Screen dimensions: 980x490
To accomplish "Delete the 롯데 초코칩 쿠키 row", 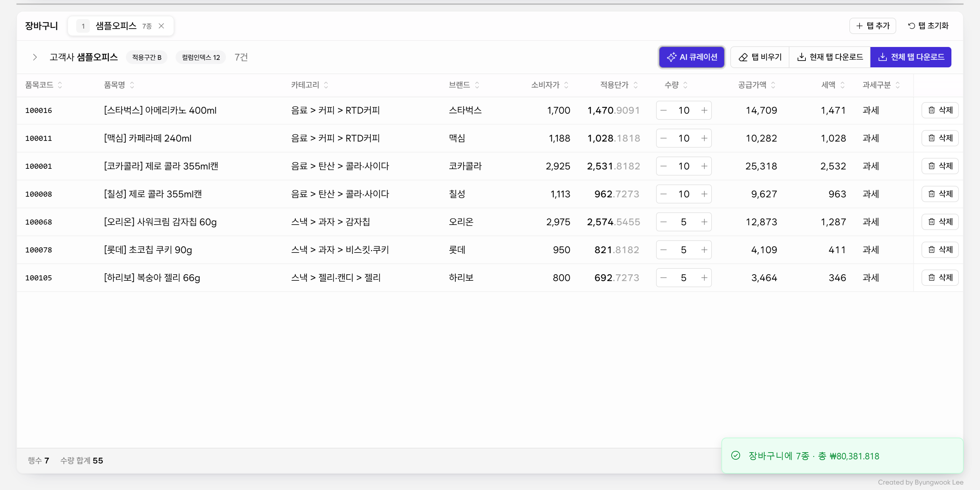I will 940,250.
